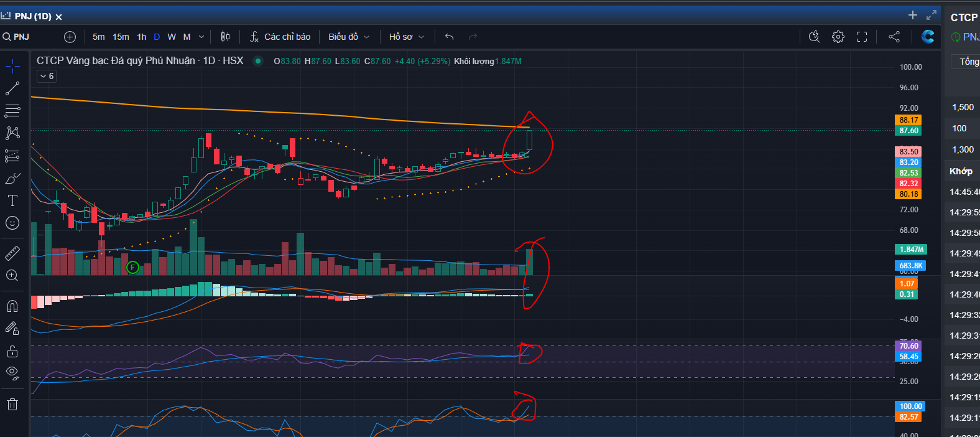Click the 100.00 price axis label
The image size is (980, 437).
point(911,67)
